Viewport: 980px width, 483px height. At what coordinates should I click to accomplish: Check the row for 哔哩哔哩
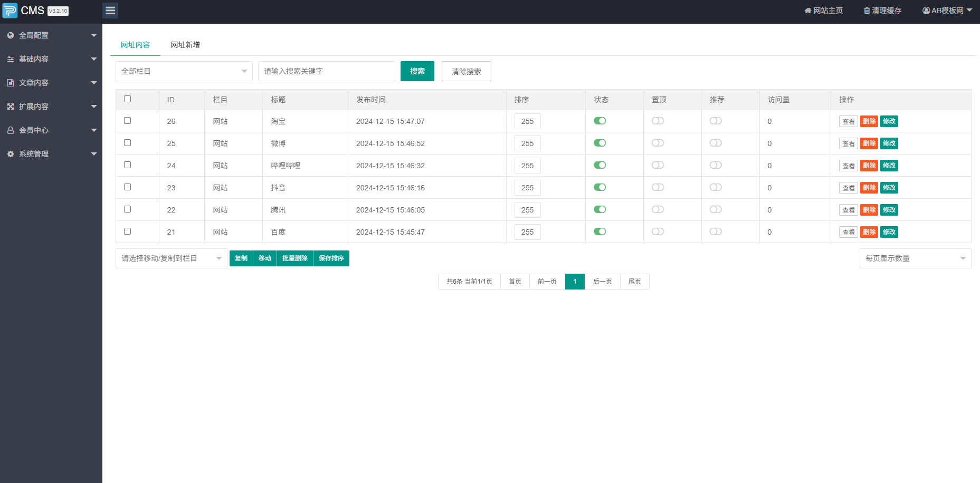(127, 165)
